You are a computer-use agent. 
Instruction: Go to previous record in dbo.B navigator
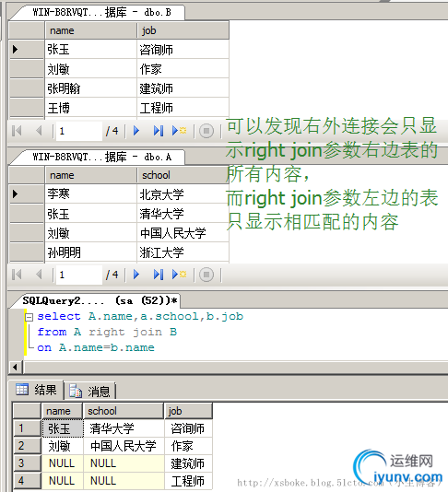pos(39,131)
